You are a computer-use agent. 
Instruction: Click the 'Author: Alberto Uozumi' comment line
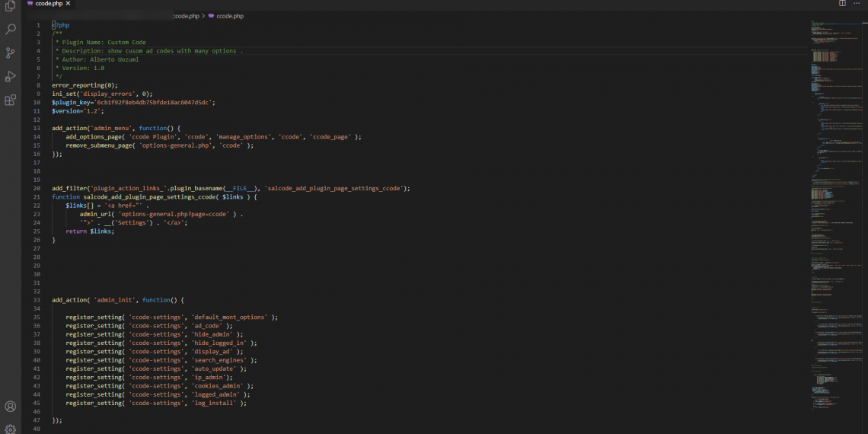[x=97, y=59]
